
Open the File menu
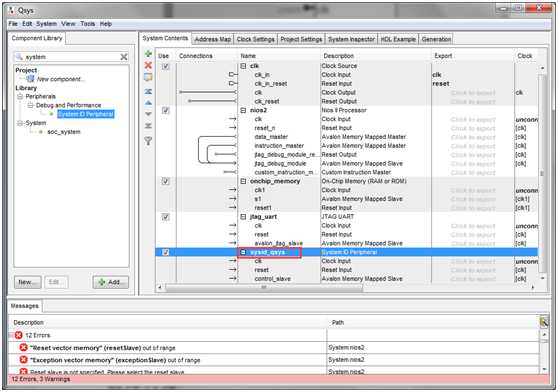(x=13, y=24)
